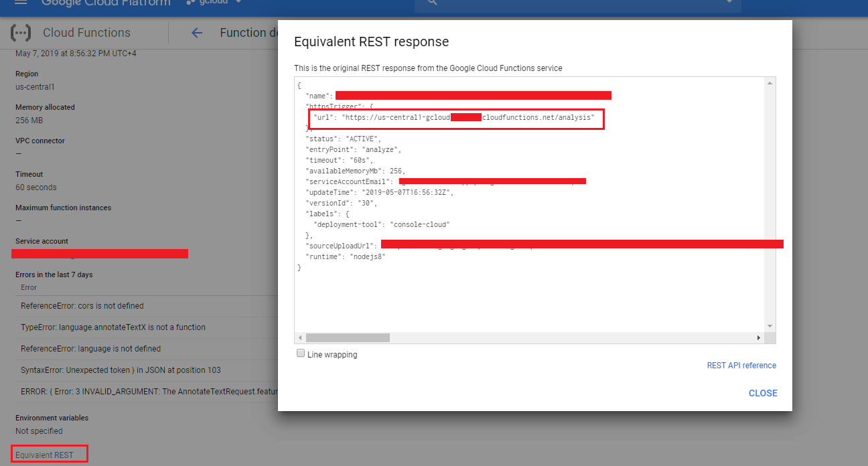The width and height of the screenshot is (868, 466).
Task: Click the scroll up arrow of response box
Action: 770,83
